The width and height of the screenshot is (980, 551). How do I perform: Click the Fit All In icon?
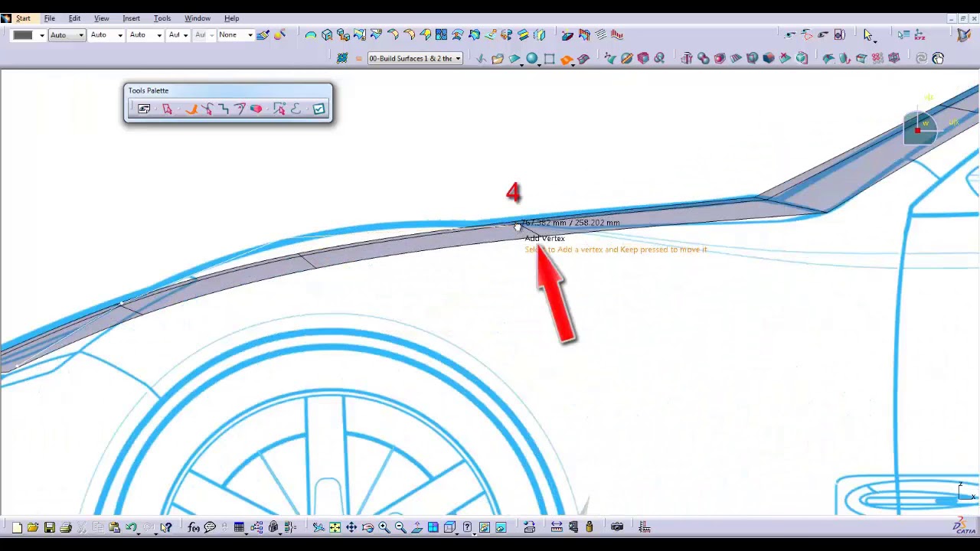(x=335, y=527)
